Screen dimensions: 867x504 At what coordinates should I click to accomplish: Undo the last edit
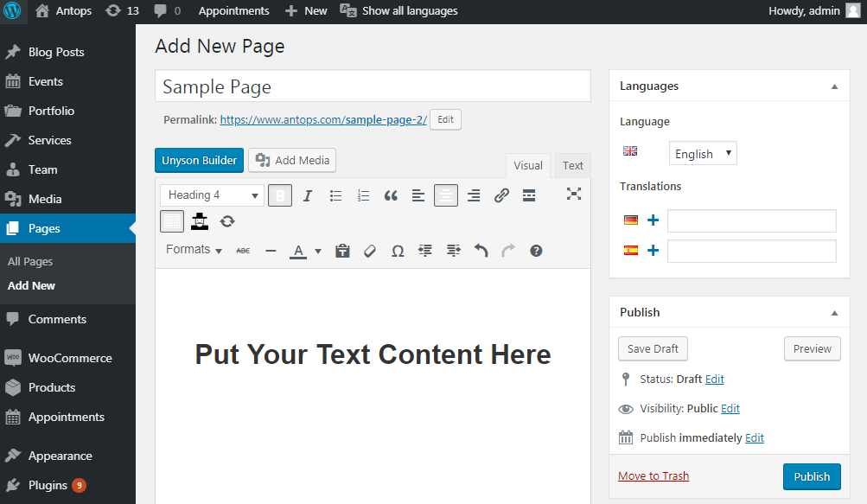[x=481, y=252]
